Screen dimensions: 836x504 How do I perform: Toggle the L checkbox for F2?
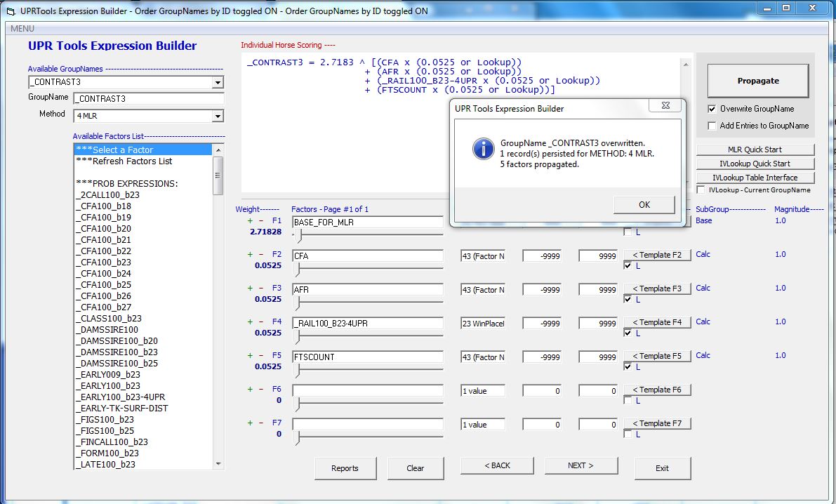click(628, 265)
